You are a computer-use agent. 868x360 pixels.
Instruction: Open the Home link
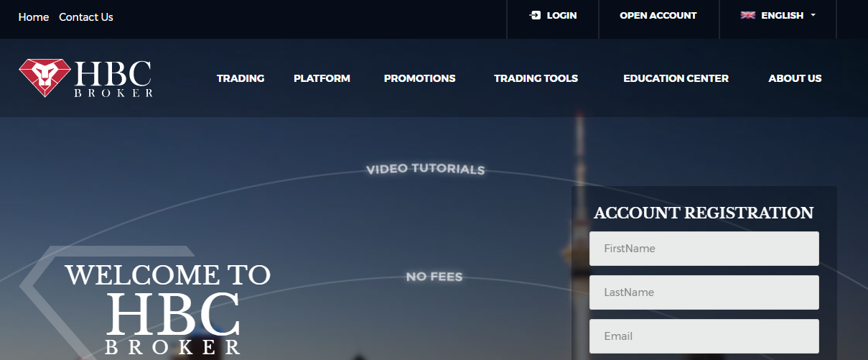pyautogui.click(x=34, y=17)
